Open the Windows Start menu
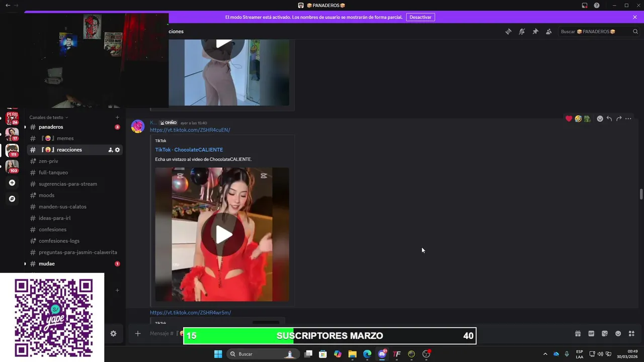The width and height of the screenshot is (644, 362). pyautogui.click(x=218, y=354)
